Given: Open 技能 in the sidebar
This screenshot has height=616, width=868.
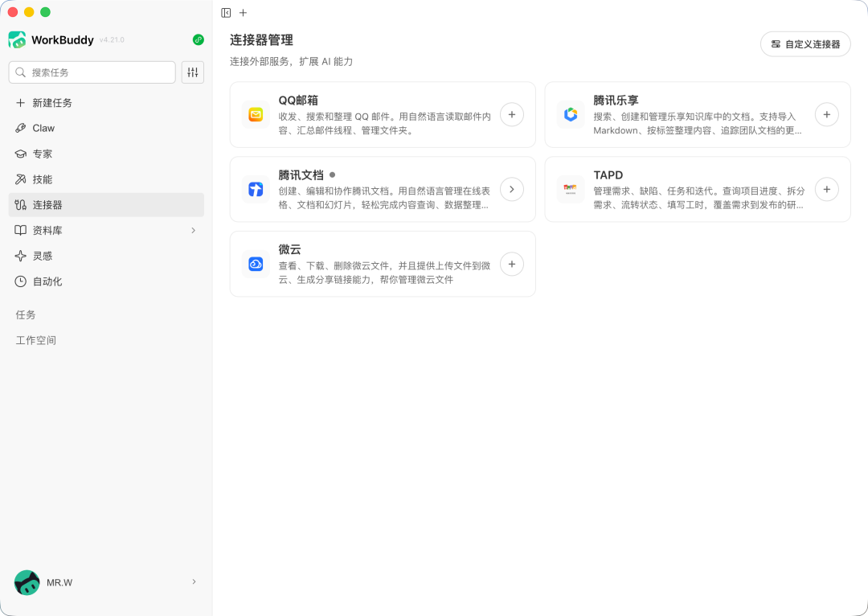Looking at the screenshot, I should coord(106,179).
